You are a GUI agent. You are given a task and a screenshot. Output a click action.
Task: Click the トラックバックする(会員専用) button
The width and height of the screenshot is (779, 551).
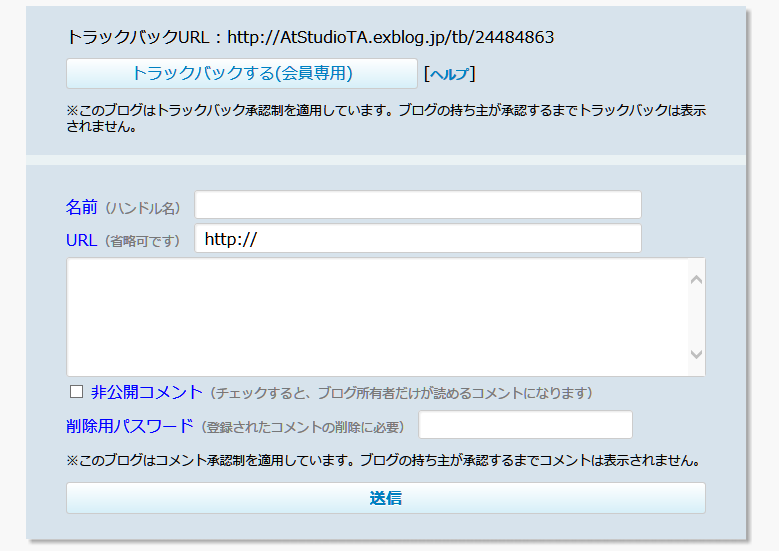[242, 74]
